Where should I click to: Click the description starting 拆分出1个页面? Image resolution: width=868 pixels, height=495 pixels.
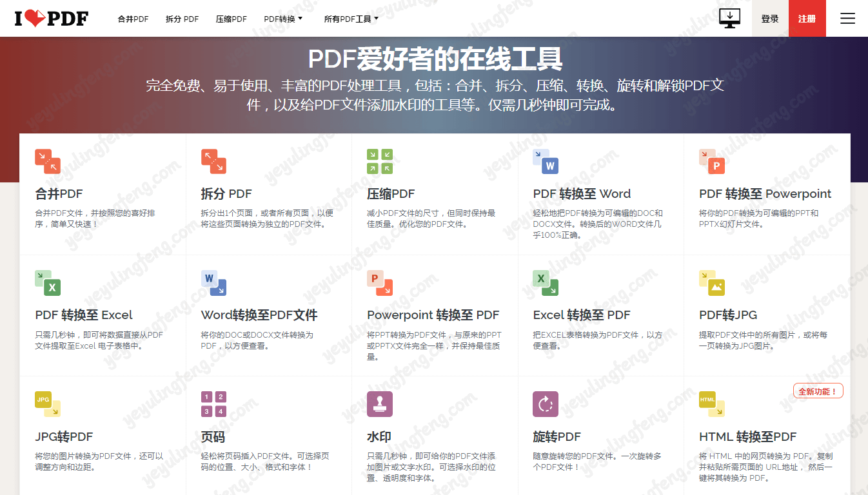[267, 218]
